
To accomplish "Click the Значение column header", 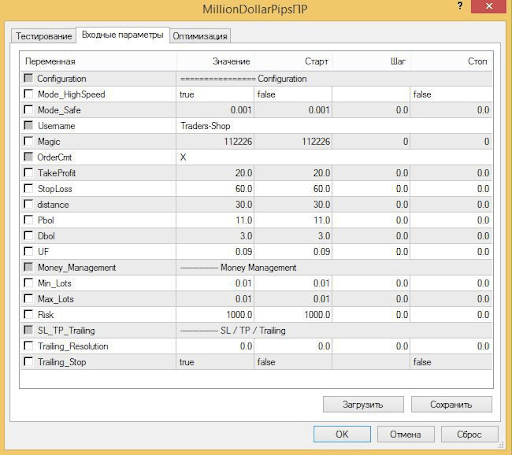I will click(215, 61).
